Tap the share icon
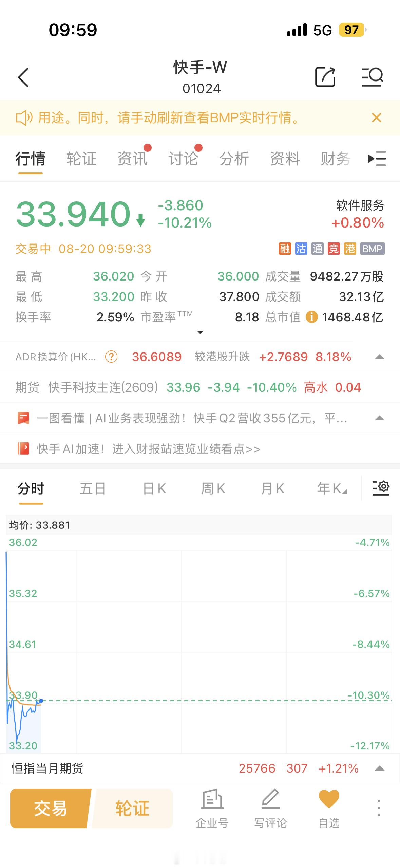This screenshot has height=868, width=400. coord(325,77)
